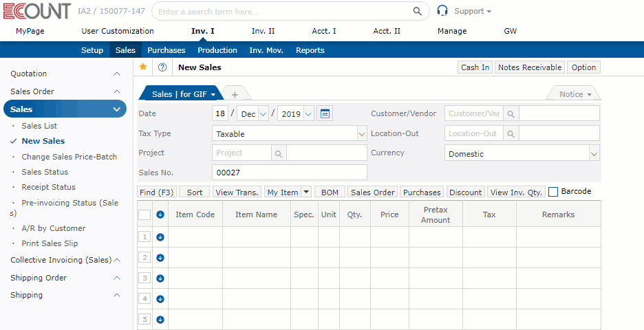Click the Project search magnifier icon
Image resolution: width=644 pixels, height=330 pixels.
tap(279, 153)
